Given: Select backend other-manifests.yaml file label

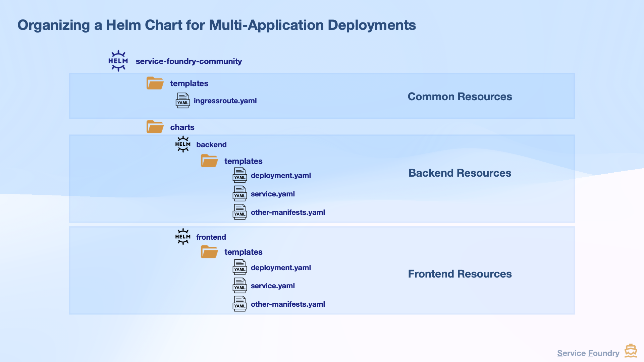Looking at the screenshot, I should (288, 213).
